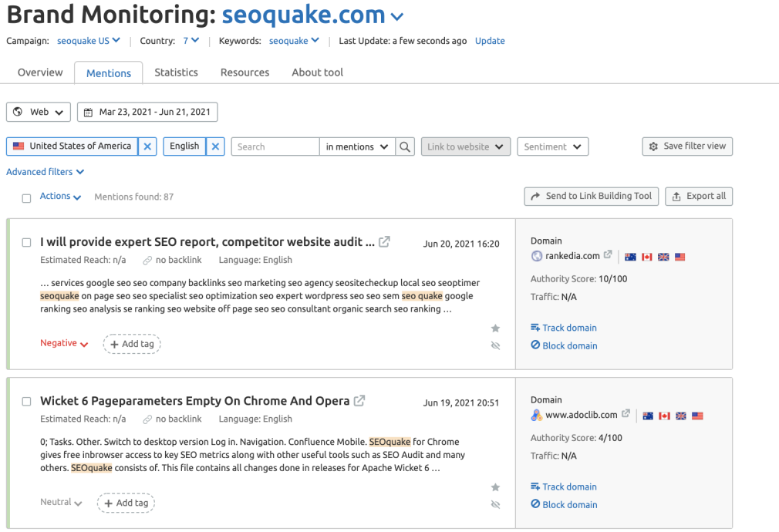Select the Mentions tab
Image resolution: width=779 pixels, height=532 pixels.
[109, 73]
